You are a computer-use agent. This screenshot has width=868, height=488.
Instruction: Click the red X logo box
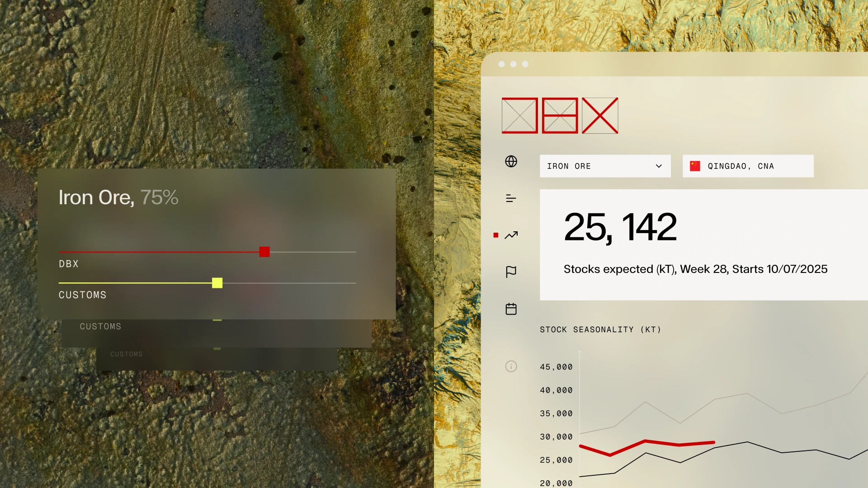600,116
